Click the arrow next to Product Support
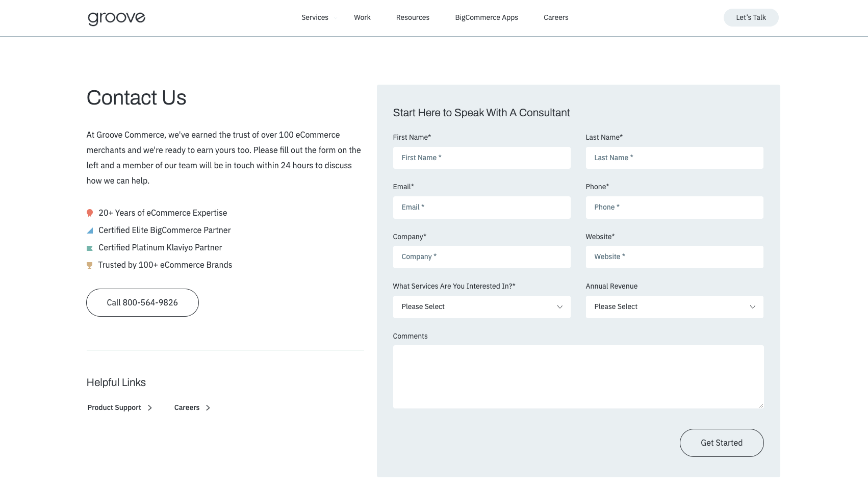The image size is (868, 488). pos(150,408)
